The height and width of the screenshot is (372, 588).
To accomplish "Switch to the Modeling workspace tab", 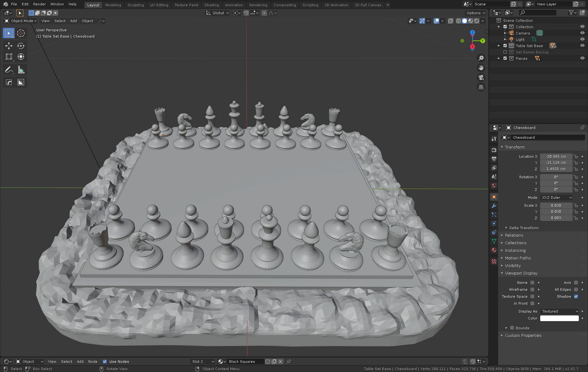I will click(113, 5).
